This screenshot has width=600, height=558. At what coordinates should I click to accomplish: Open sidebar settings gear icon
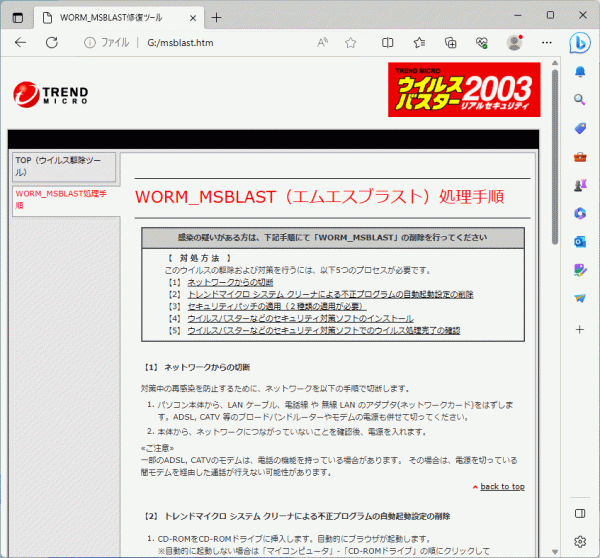580,542
